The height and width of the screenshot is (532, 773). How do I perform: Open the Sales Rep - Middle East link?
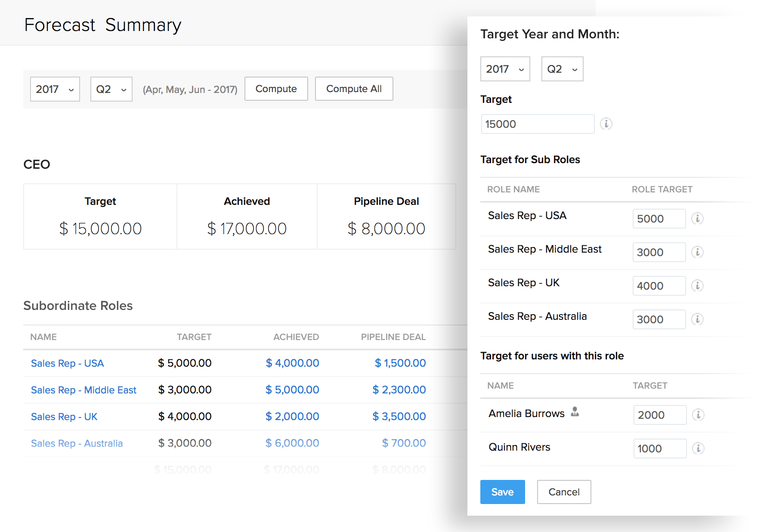click(x=83, y=390)
